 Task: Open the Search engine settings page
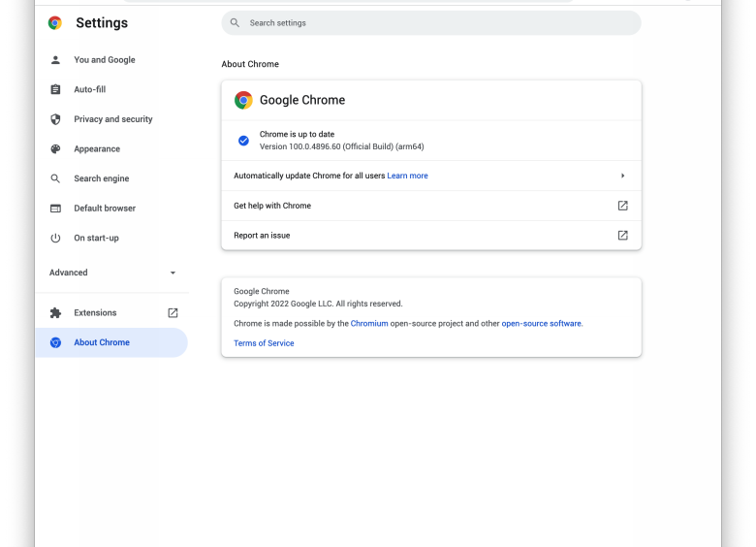[101, 178]
